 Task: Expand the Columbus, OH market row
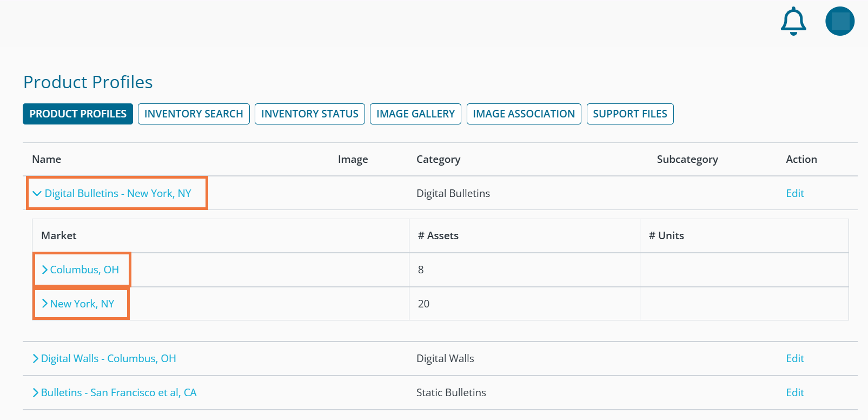point(45,270)
